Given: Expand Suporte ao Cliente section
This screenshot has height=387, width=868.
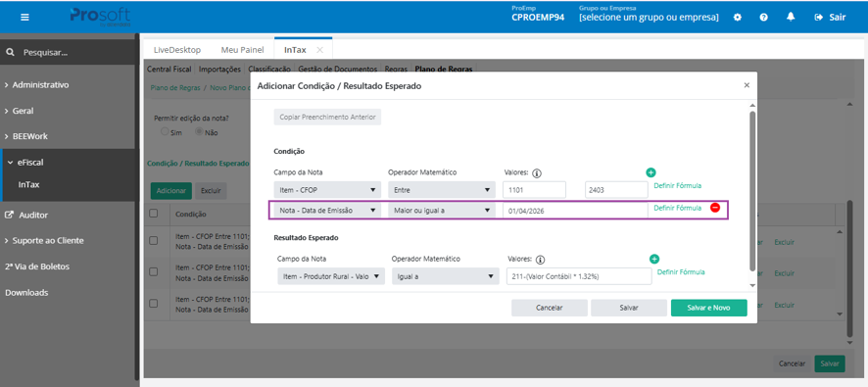Looking at the screenshot, I should [44, 241].
